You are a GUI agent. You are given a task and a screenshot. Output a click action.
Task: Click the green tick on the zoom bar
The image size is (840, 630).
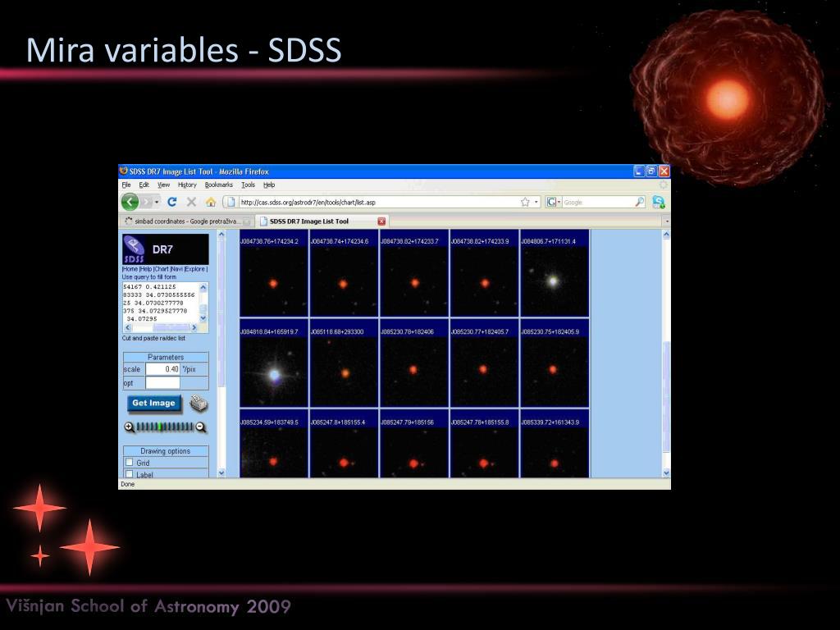click(x=160, y=427)
